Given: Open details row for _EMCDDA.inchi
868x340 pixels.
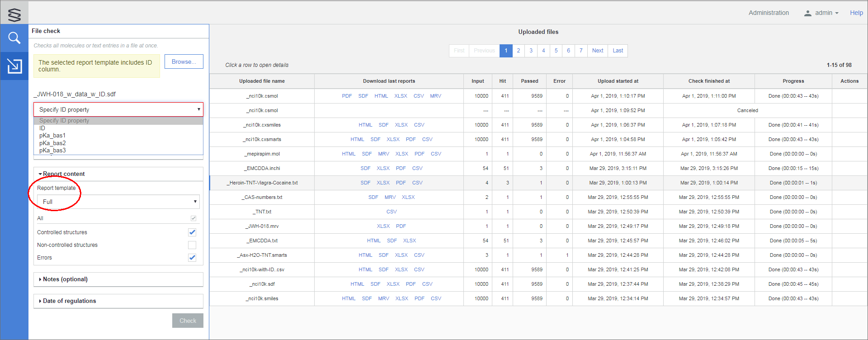Looking at the screenshot, I should coord(263,169).
